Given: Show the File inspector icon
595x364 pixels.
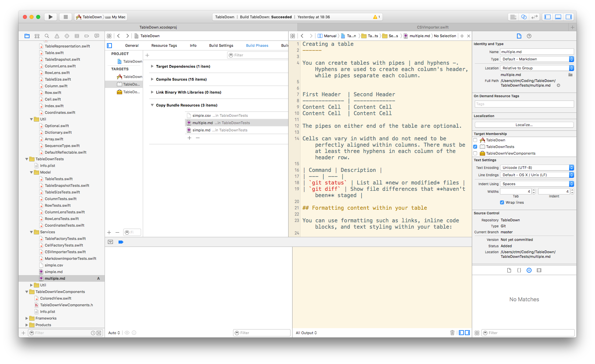Looking at the screenshot, I should pyautogui.click(x=519, y=36).
